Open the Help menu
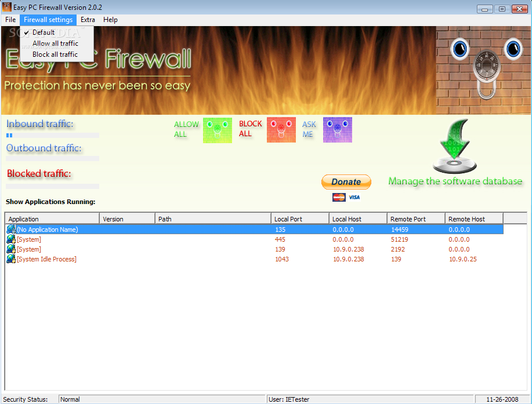This screenshot has width=532, height=404. pos(111,20)
